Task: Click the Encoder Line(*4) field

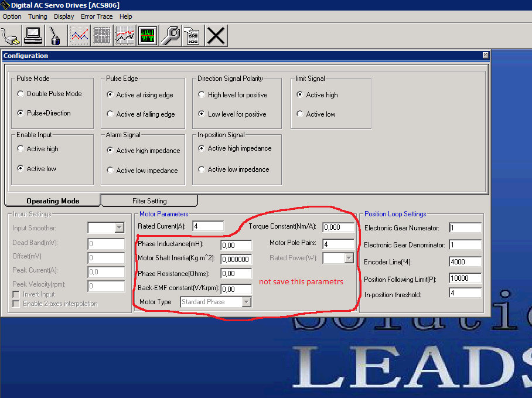Action: coord(465,262)
